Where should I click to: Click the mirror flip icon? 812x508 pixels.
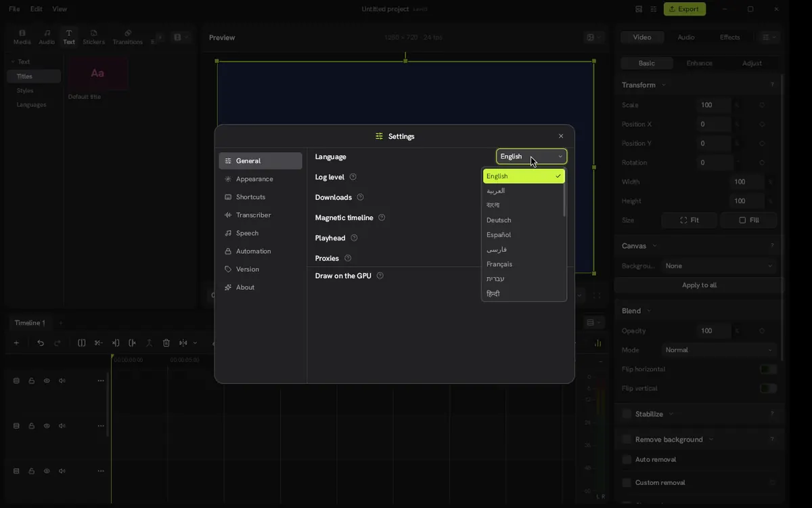click(183, 343)
